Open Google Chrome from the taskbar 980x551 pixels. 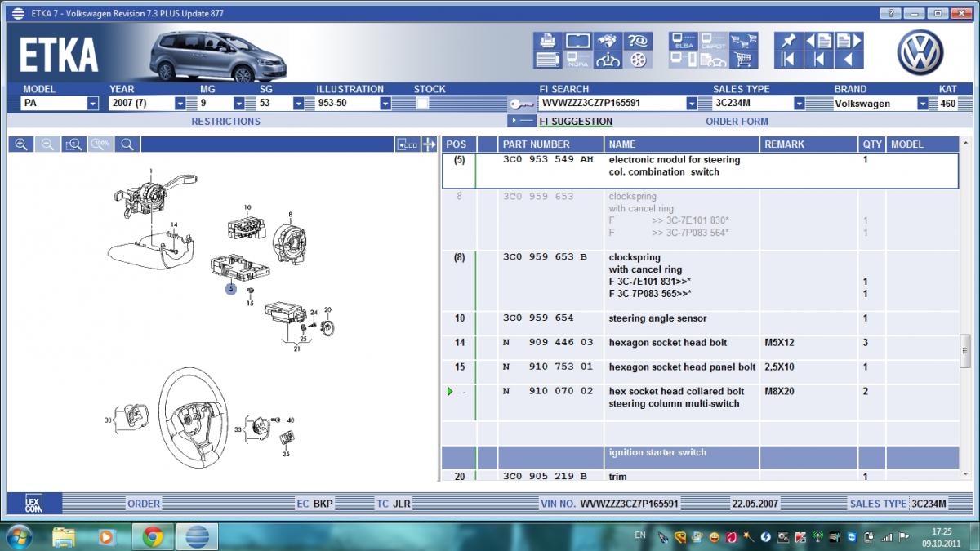pos(152,536)
